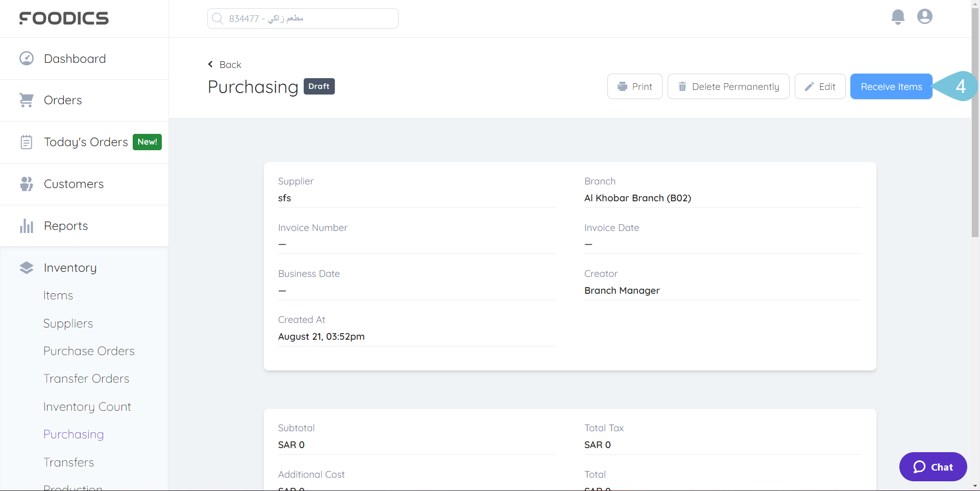Open the notifications bell
Image resolution: width=980 pixels, height=491 pixels.
coord(898,17)
